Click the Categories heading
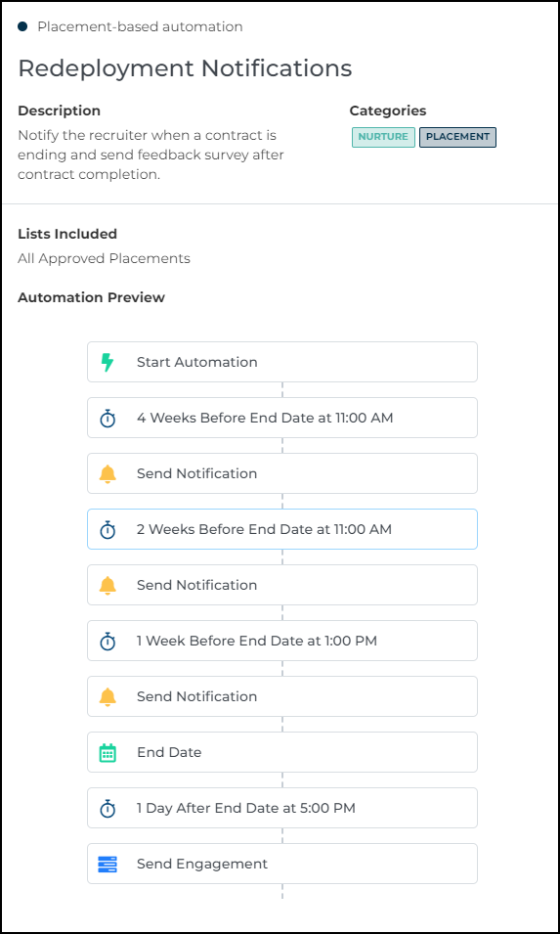The width and height of the screenshot is (560, 934). point(388,111)
